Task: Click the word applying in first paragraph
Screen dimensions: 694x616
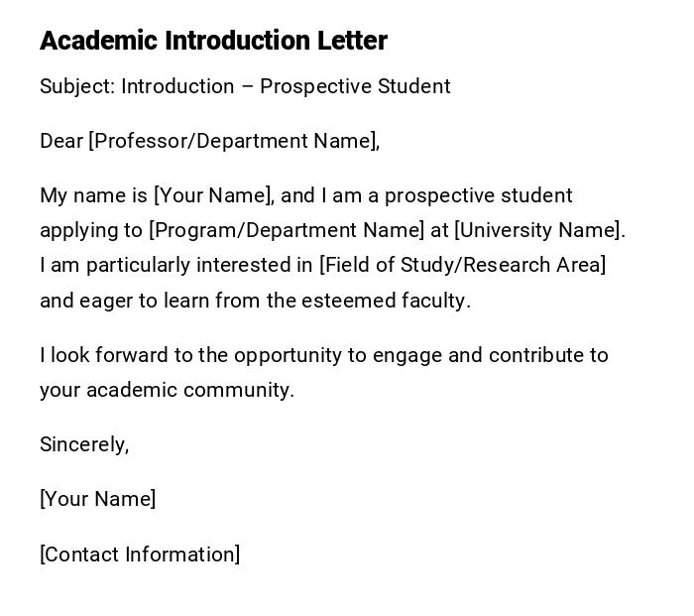Action: tap(78, 231)
